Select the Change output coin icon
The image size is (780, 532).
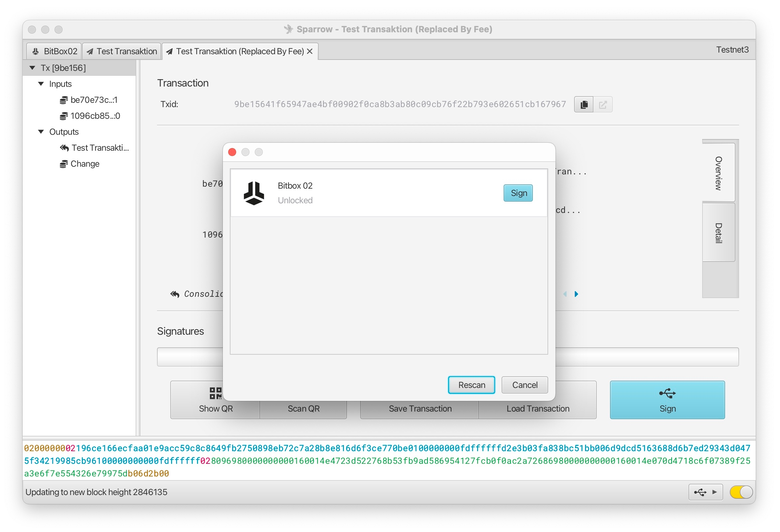pos(64,164)
